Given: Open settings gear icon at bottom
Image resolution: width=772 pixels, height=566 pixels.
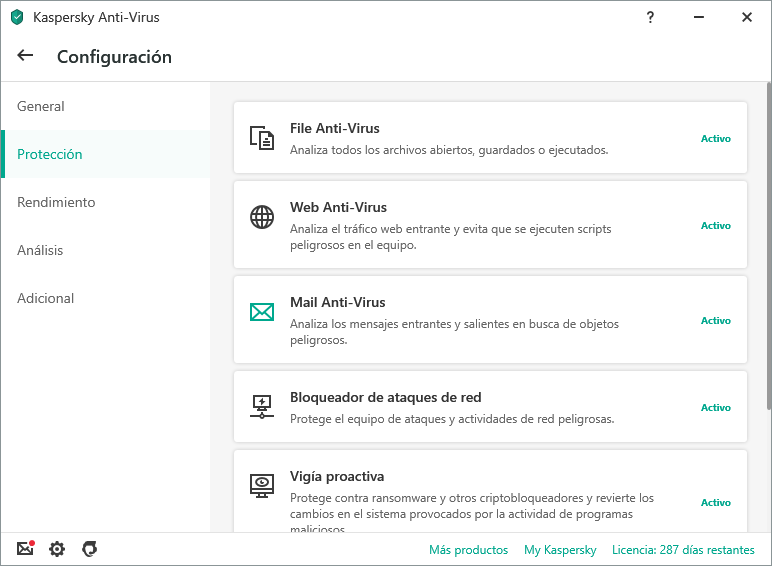Looking at the screenshot, I should [x=57, y=549].
